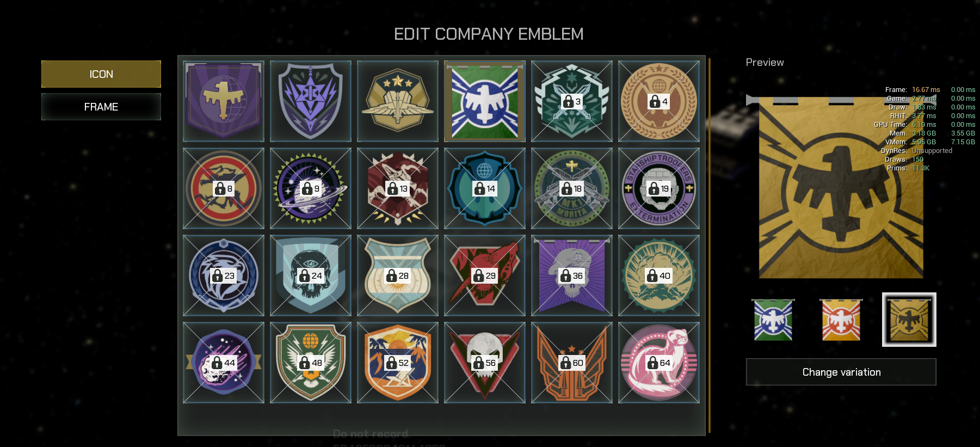Click the emblem grid's orange scrollbar
This screenshot has height=447, width=980.
[710, 245]
